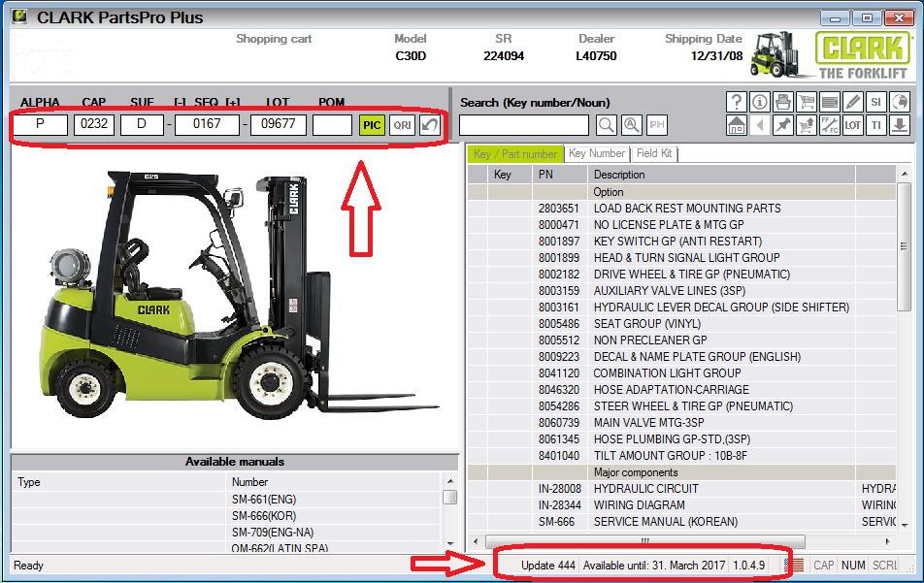924x583 pixels.
Task: Click the QRI button
Action: (x=403, y=125)
